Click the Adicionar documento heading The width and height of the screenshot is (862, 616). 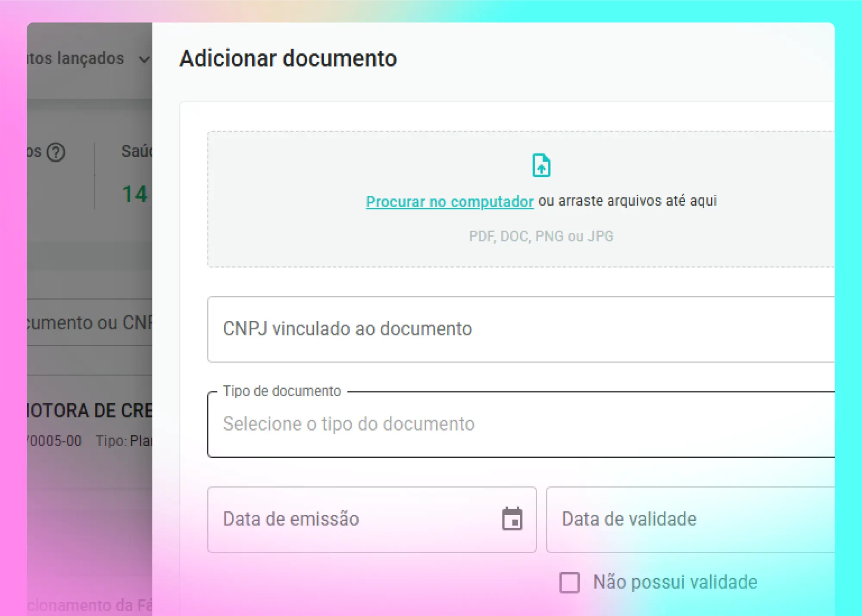click(x=288, y=59)
